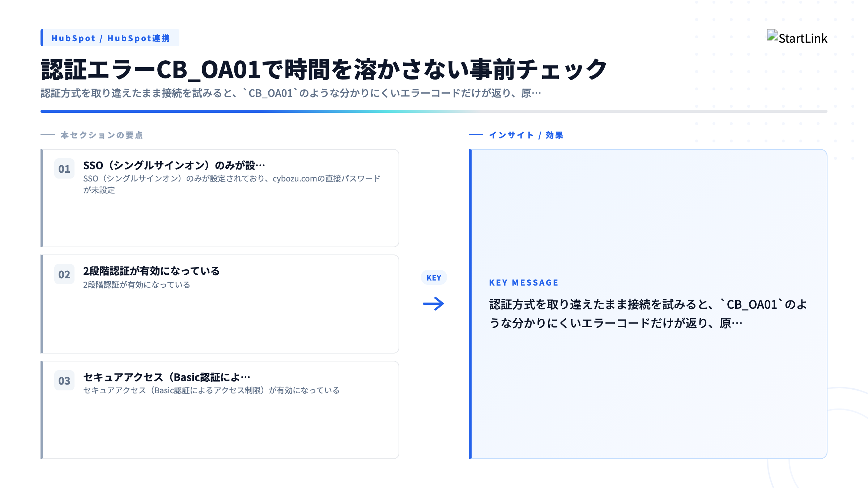
Task: Click the gray description 2段階認証が有効になっている
Action: pos(136,285)
